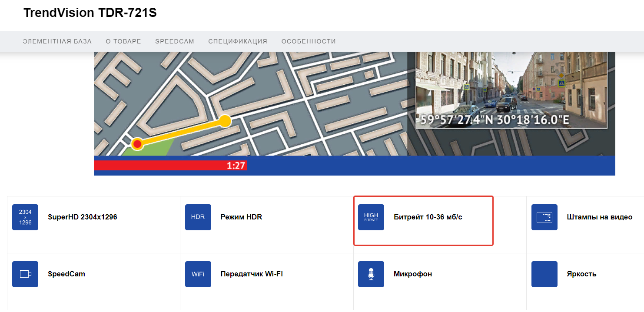Click the 2304x1296 resolution icon

(25, 217)
